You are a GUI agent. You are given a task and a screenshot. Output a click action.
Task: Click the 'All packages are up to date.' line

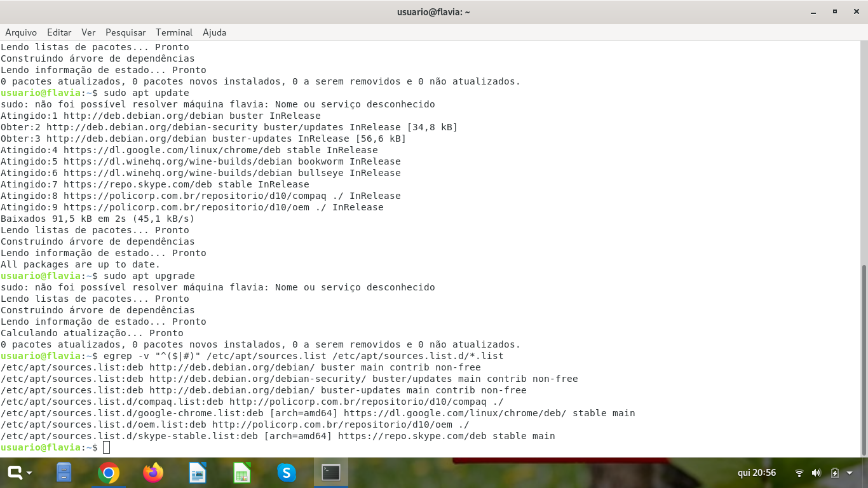(81, 264)
